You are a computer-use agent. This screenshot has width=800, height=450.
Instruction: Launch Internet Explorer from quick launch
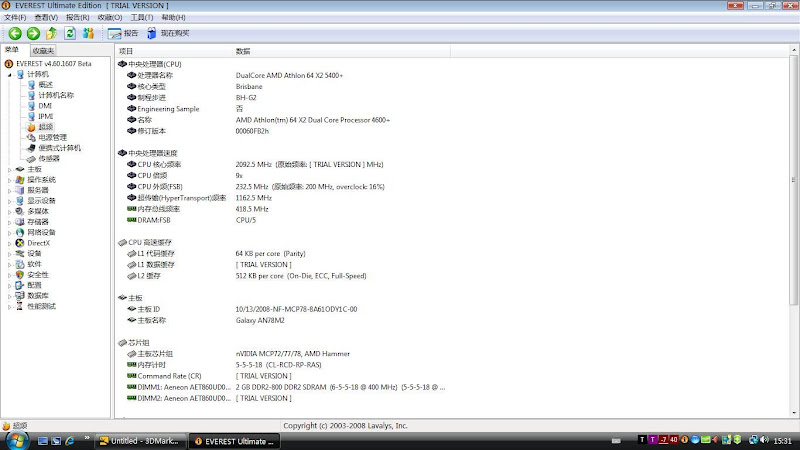pyautogui.click(x=69, y=441)
